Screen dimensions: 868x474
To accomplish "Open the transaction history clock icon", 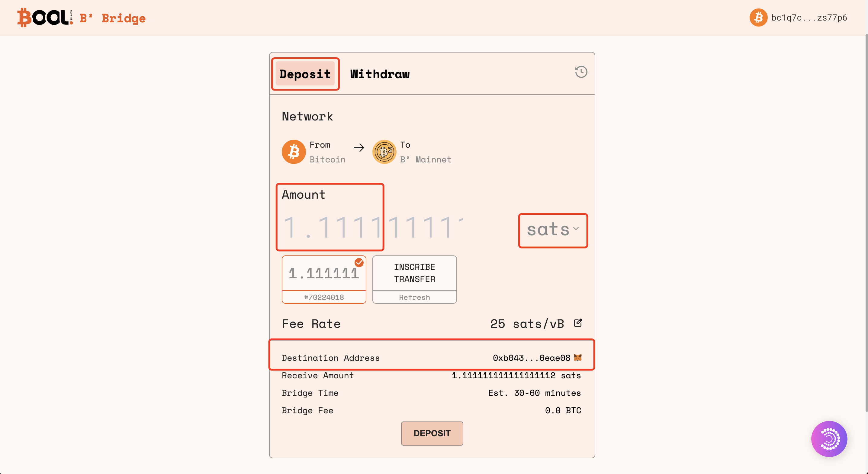I will pos(581,72).
